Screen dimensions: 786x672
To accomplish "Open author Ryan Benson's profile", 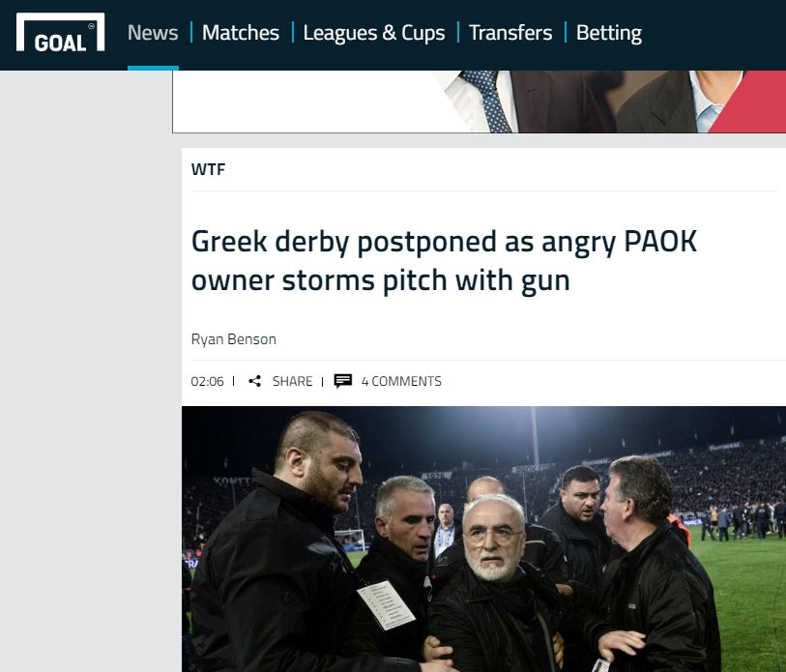I will click(234, 339).
